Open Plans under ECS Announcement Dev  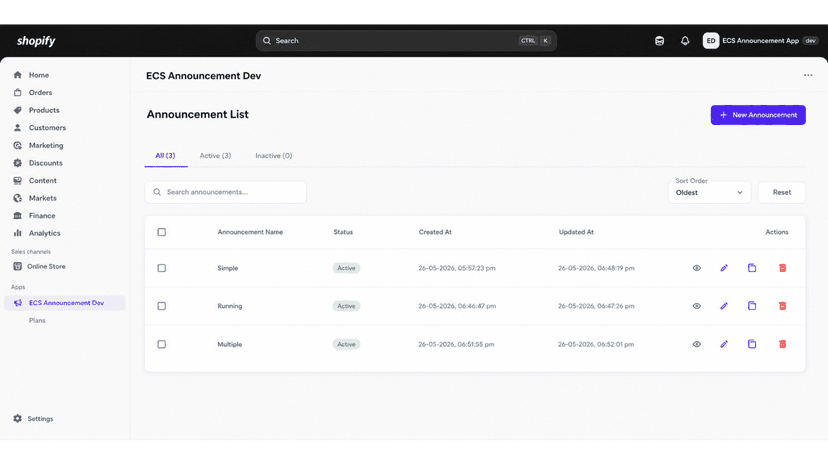(37, 320)
